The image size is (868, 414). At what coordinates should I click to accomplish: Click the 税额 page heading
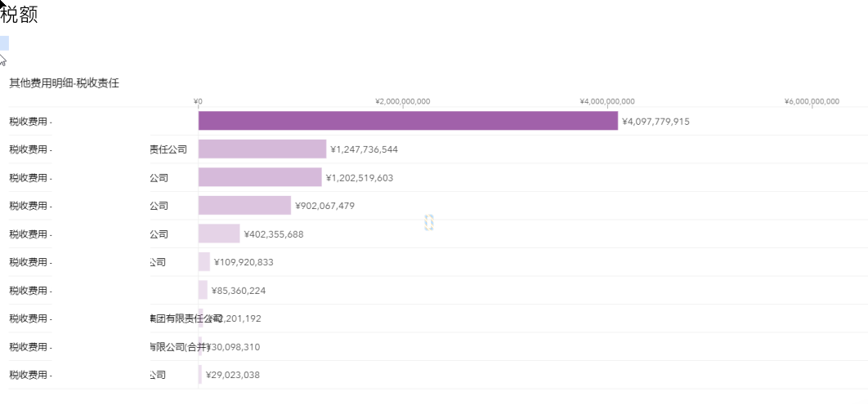point(20,15)
